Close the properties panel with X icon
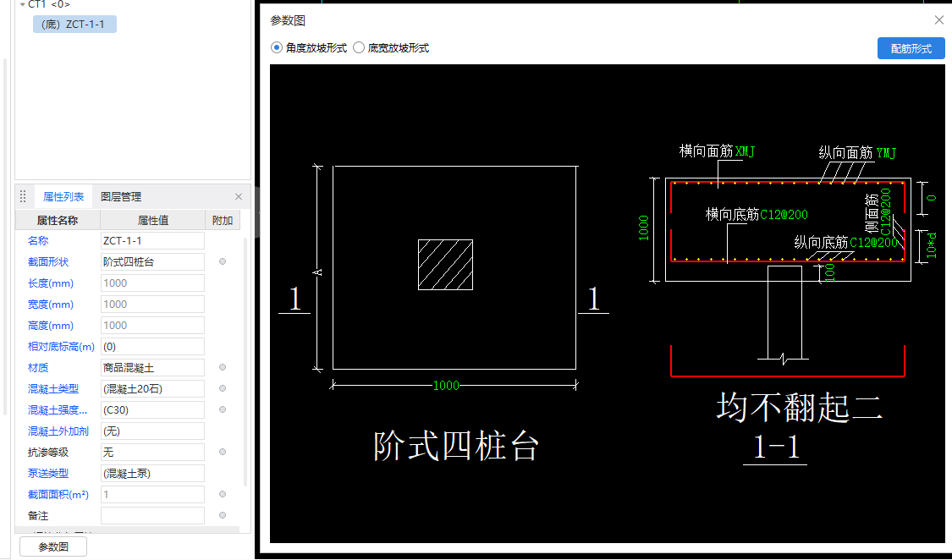Screen dimensions: 952x560 pyautogui.click(x=239, y=196)
